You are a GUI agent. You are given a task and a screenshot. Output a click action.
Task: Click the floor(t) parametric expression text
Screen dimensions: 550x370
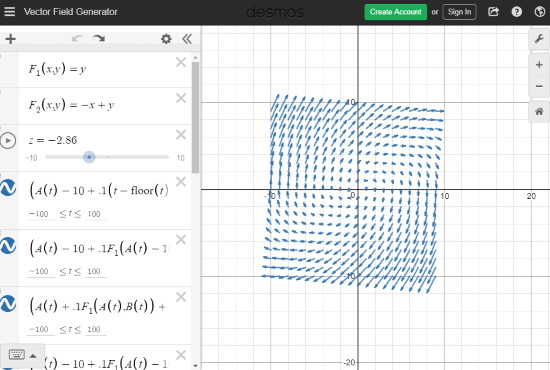coord(99,191)
